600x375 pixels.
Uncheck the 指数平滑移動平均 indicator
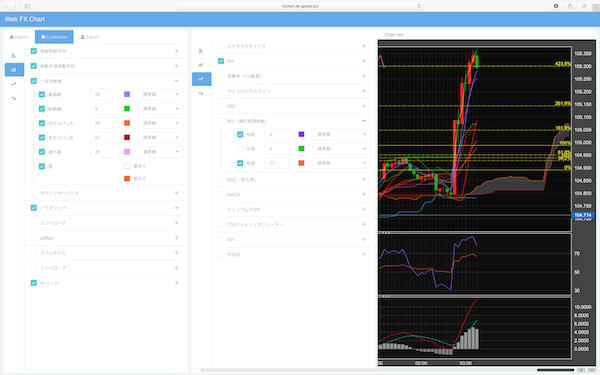34,66
